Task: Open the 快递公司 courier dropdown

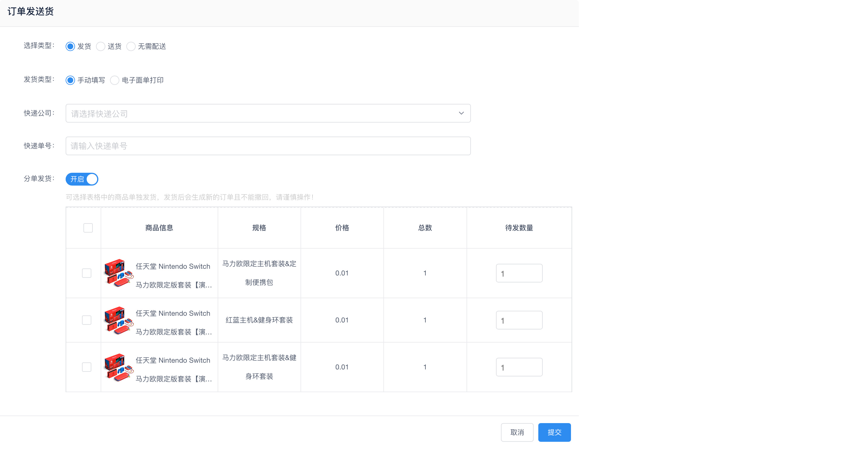Action: click(263, 113)
